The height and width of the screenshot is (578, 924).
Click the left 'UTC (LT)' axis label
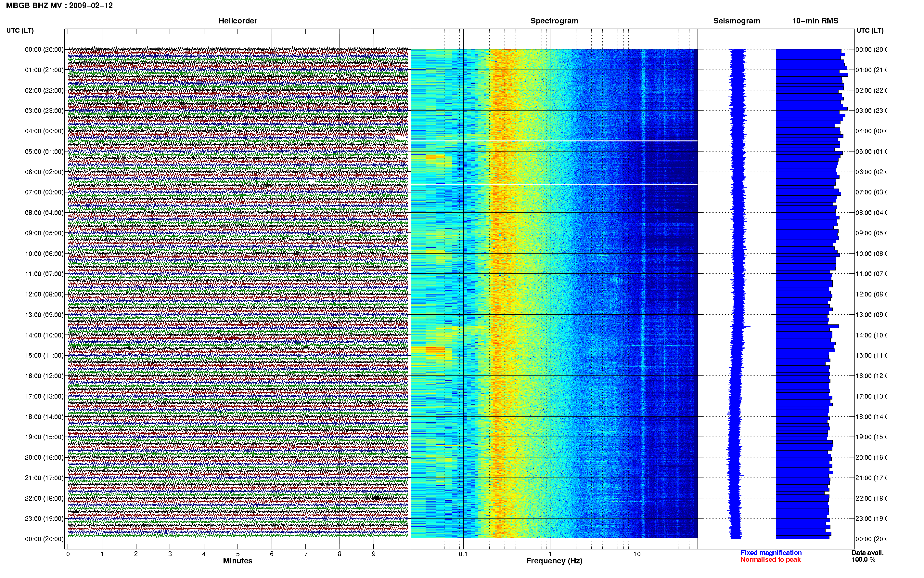pyautogui.click(x=20, y=30)
